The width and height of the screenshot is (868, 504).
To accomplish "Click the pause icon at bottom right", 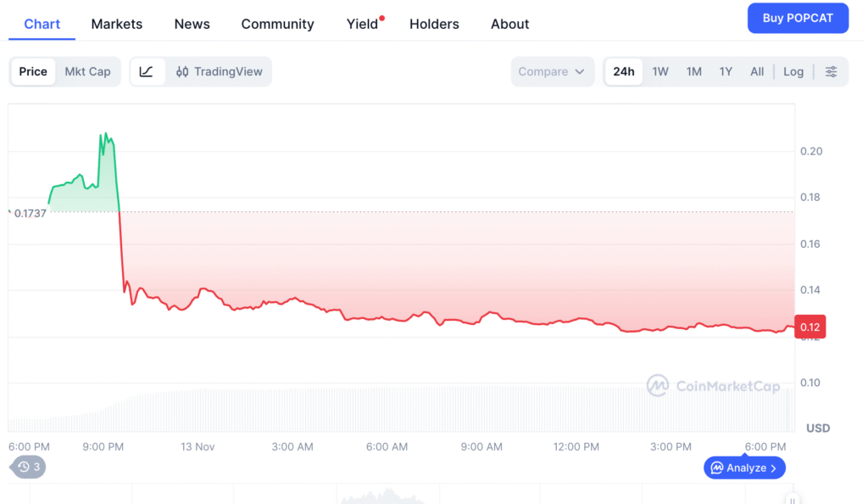I will click(792, 499).
